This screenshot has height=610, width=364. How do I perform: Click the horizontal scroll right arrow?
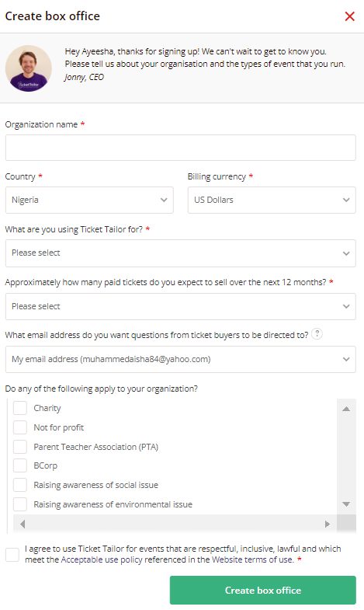point(327,524)
